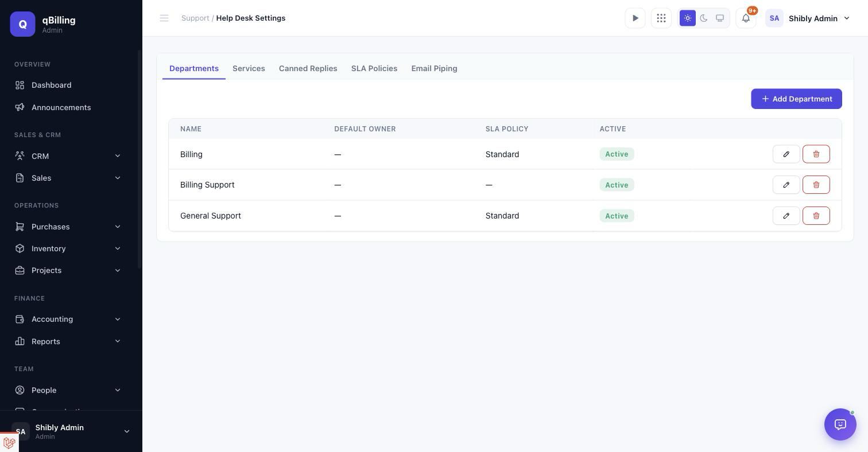This screenshot has height=452, width=868.
Task: Open the Canned Replies tab
Action: (x=308, y=68)
